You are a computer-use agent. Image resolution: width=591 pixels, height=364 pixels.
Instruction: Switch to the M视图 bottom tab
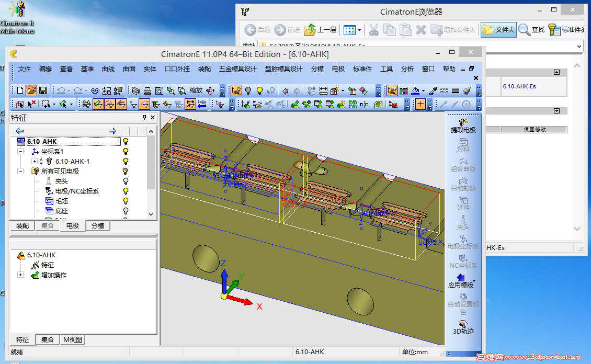click(72, 339)
